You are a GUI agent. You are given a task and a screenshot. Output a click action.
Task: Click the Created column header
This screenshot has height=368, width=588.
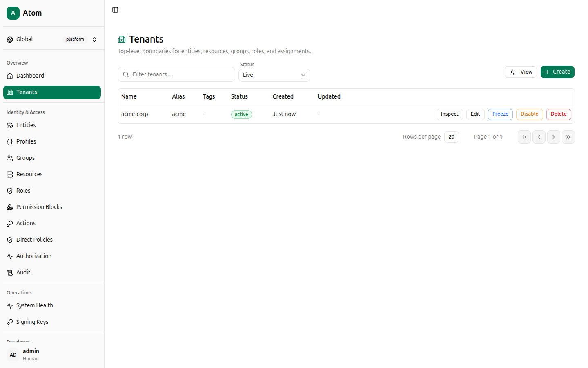click(x=283, y=97)
